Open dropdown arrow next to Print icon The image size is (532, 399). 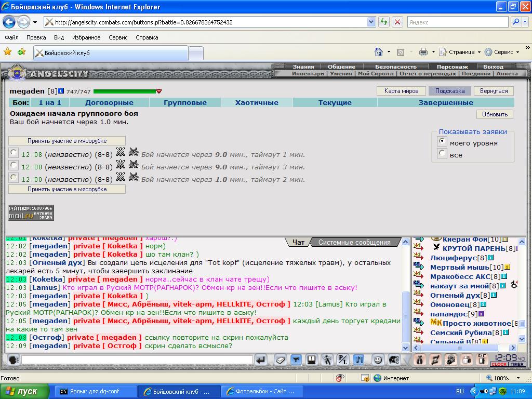[x=433, y=52]
